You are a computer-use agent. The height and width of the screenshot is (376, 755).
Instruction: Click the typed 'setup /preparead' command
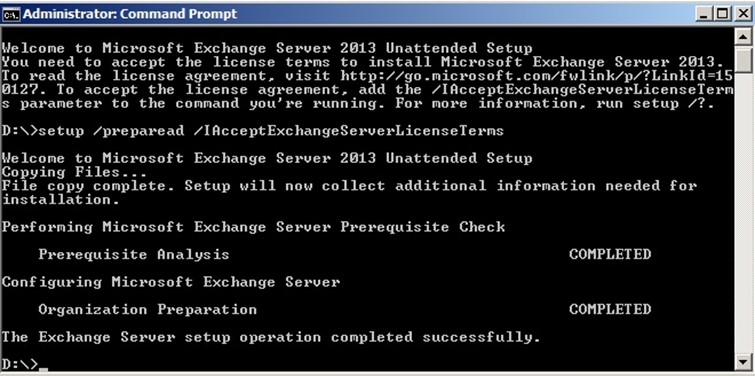[x=111, y=131]
